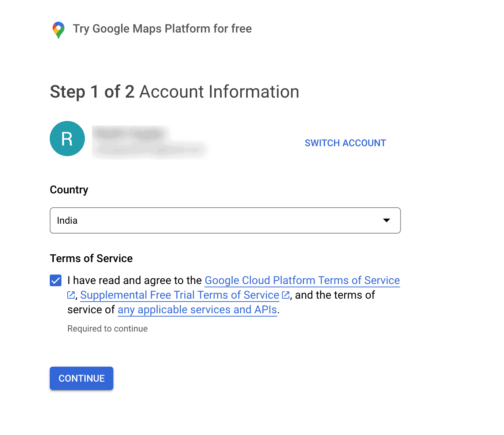Open any applicable services and APIs link

click(x=197, y=310)
